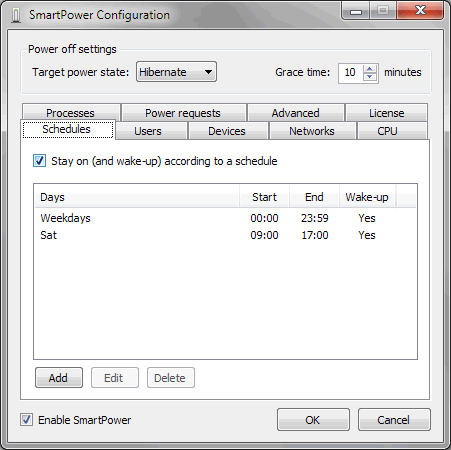The height and width of the screenshot is (450, 451).
Task: Open the Networks tab
Action: 312,131
